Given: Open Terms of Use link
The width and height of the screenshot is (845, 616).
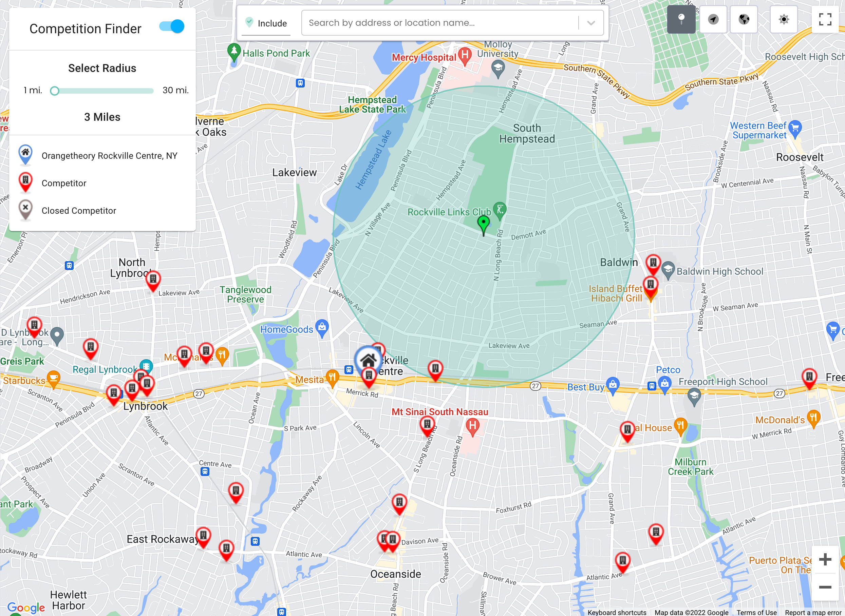Looking at the screenshot, I should click(756, 612).
